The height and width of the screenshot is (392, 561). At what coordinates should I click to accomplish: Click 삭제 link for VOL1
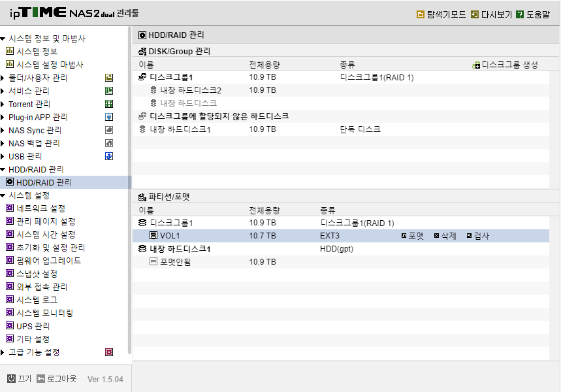[x=449, y=236]
